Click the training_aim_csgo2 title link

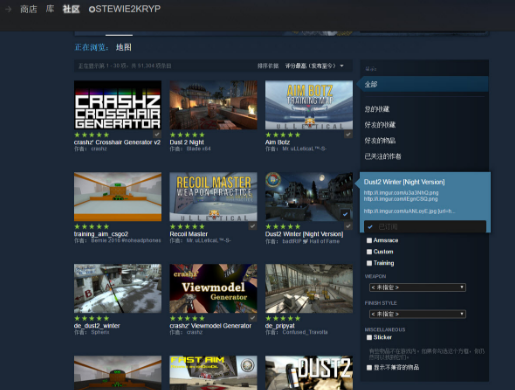tap(101, 234)
